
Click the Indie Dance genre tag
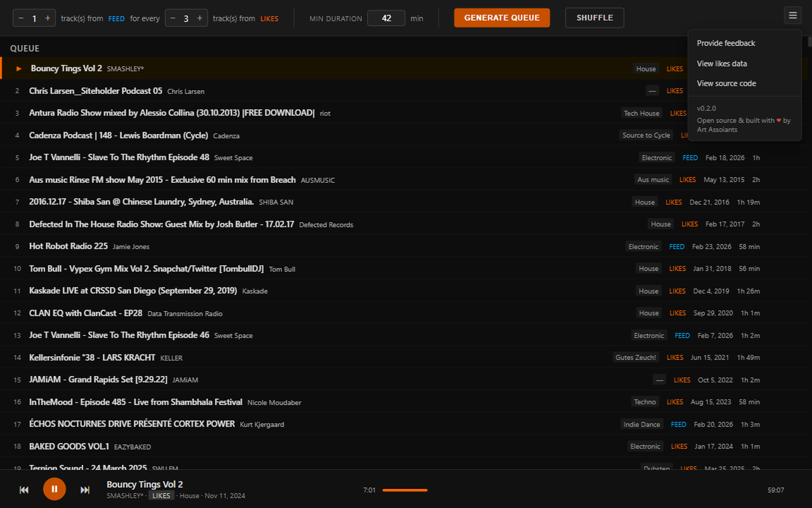(x=642, y=424)
